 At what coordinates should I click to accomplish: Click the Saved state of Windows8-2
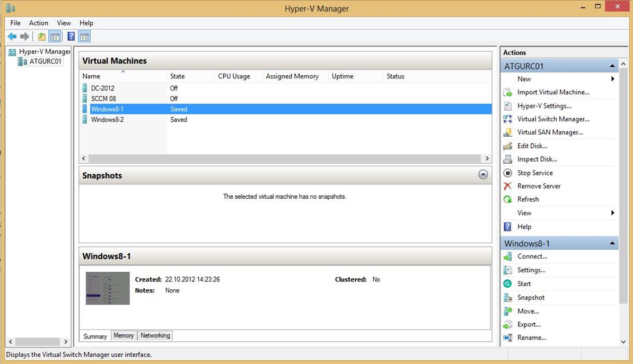click(179, 119)
